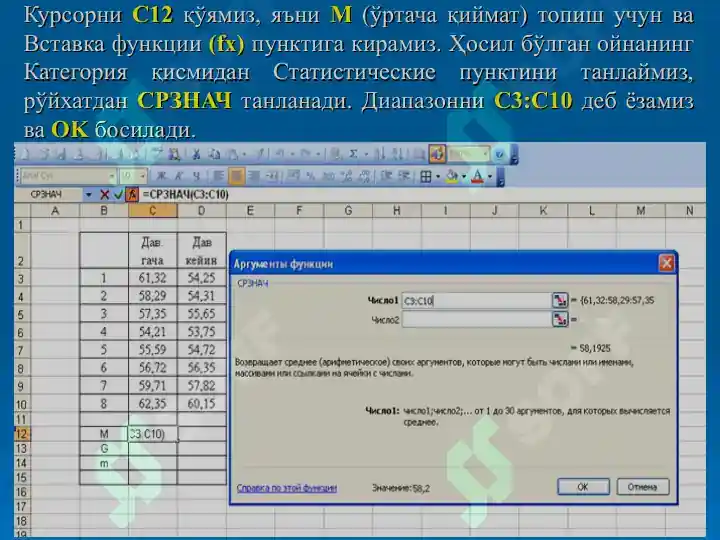This screenshot has height=540, width=720.
Task: Collapse dialog using the Число1 range selector icon
Action: click(559, 300)
